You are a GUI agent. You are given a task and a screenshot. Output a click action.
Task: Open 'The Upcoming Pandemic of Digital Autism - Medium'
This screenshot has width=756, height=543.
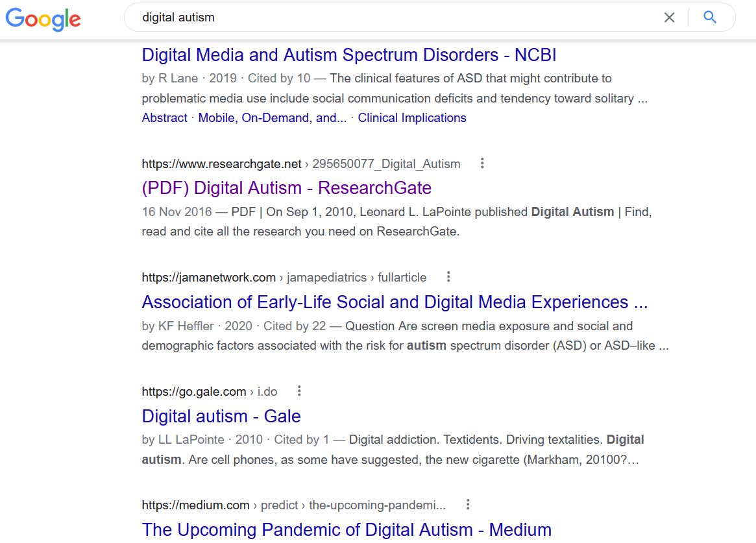pos(347,529)
